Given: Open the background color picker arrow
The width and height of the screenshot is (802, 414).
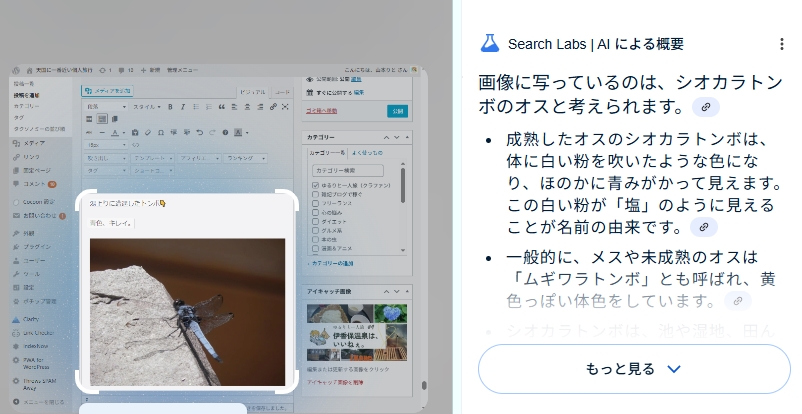Looking at the screenshot, I should click(247, 133).
